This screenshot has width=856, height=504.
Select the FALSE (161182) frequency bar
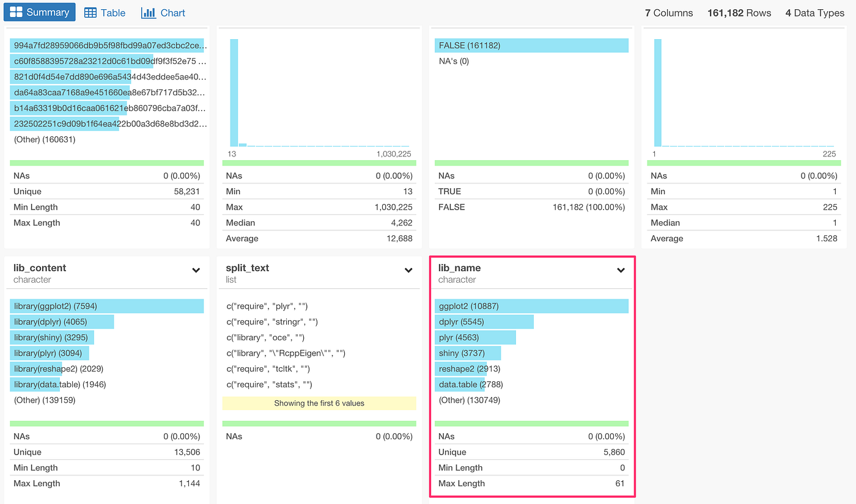point(531,45)
